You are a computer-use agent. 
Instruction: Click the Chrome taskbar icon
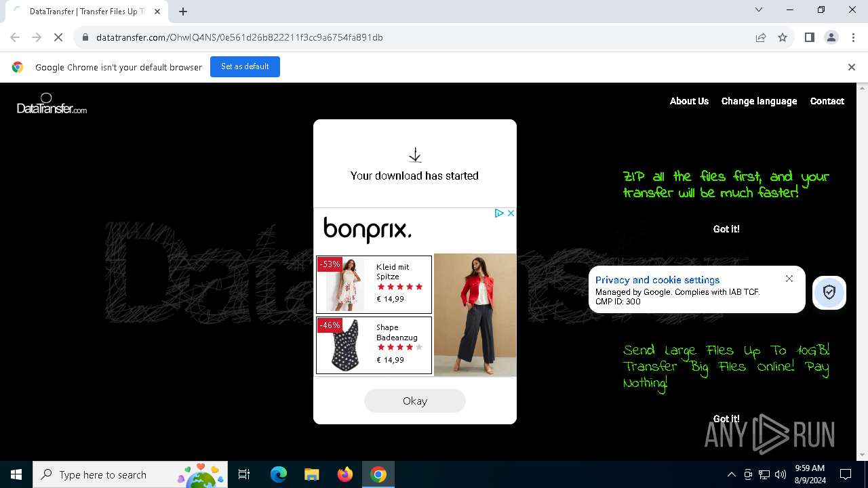point(378,474)
